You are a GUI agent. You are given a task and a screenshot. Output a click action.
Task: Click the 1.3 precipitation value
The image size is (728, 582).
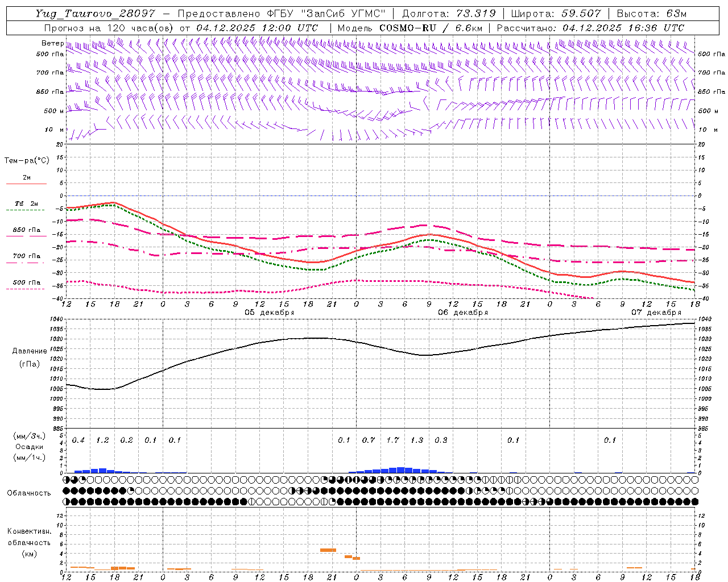(417, 440)
